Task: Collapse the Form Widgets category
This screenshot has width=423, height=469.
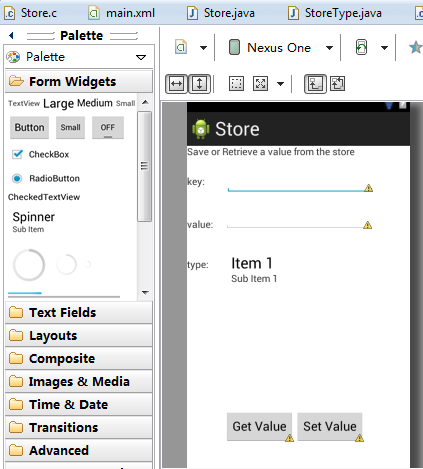Action: [79, 81]
